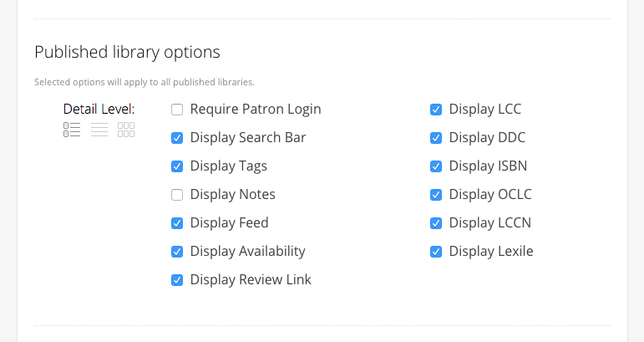This screenshot has width=644, height=342.
Task: Click the Detail Level label
Action: (x=99, y=109)
